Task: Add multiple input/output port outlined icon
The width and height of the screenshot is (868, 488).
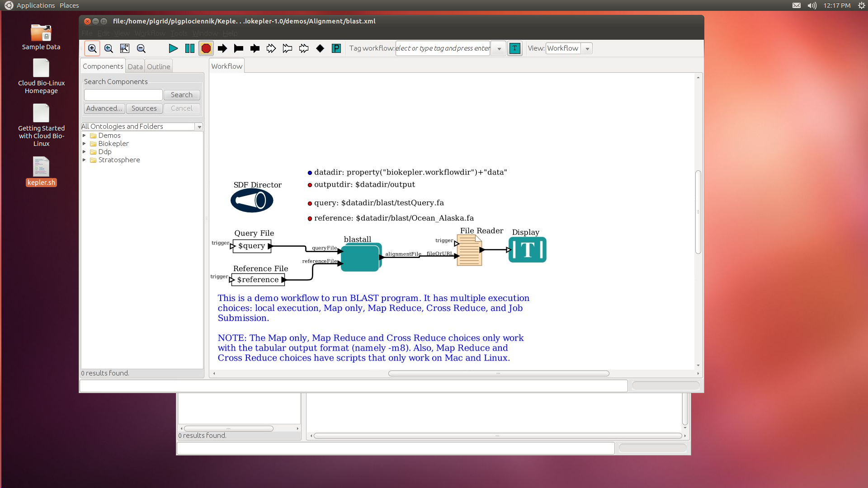Action: [x=304, y=48]
